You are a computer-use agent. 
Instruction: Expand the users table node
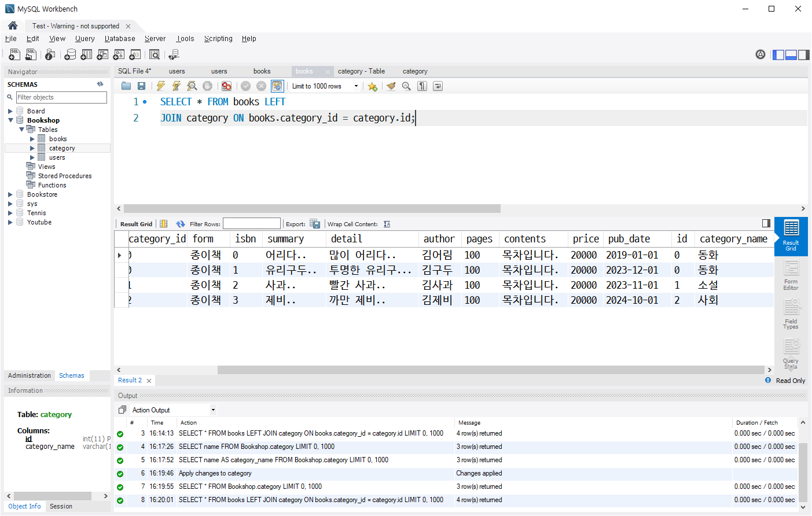pos(32,157)
